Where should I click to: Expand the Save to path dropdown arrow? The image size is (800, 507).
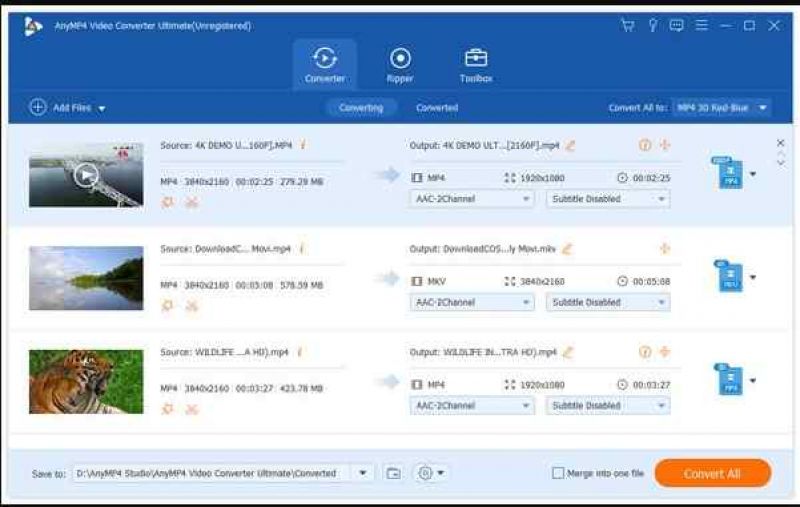point(363,473)
